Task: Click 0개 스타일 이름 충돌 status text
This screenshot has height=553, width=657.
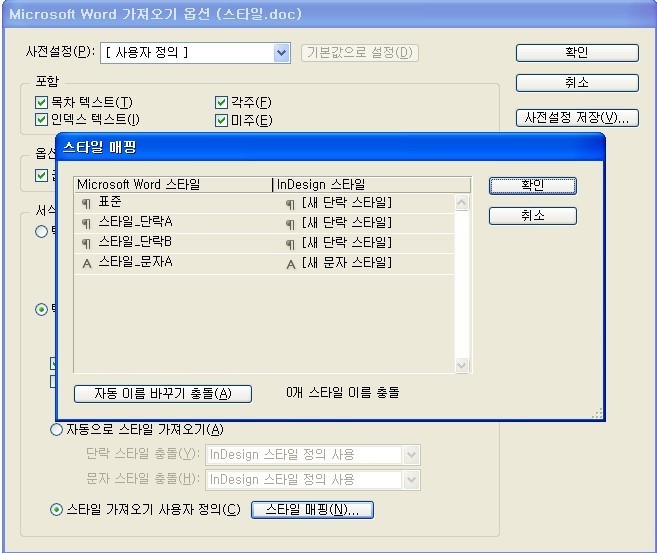Action: click(343, 393)
